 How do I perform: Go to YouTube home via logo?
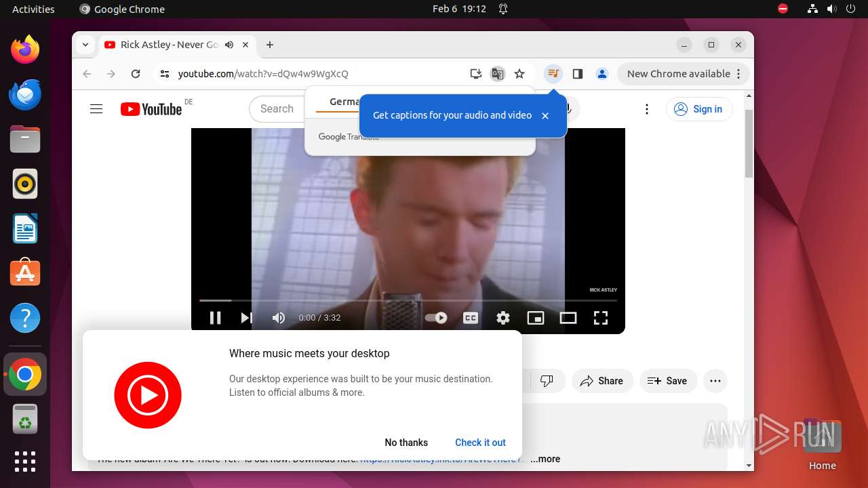click(x=151, y=109)
